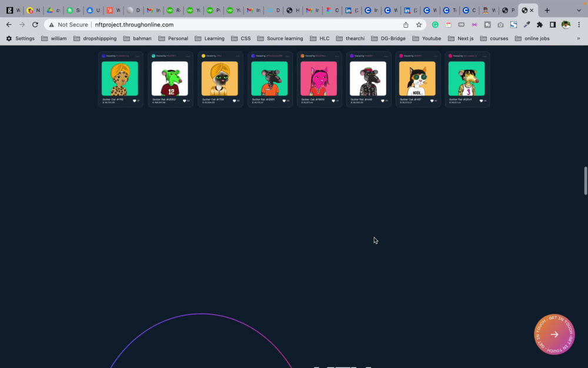This screenshot has height=368, width=588.
Task: Toggle the browser side panel icon
Action: [x=553, y=25]
